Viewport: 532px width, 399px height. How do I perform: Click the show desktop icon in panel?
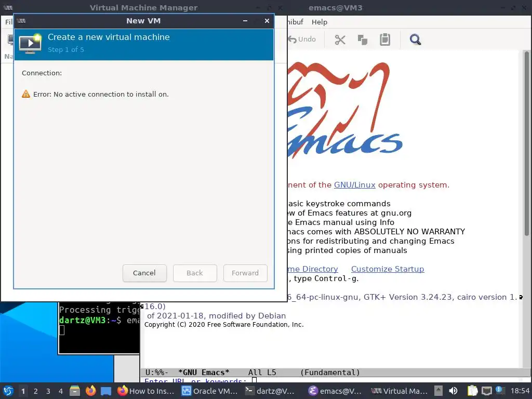pyautogui.click(x=106, y=391)
